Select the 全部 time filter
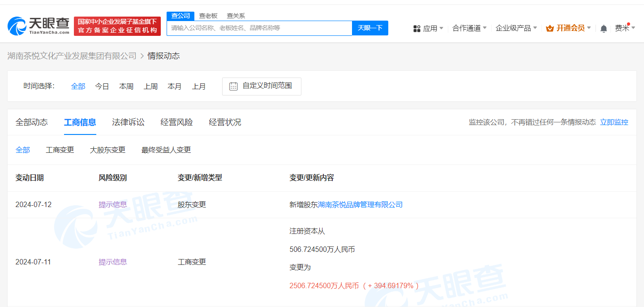This screenshot has height=307, width=644. tap(78, 86)
